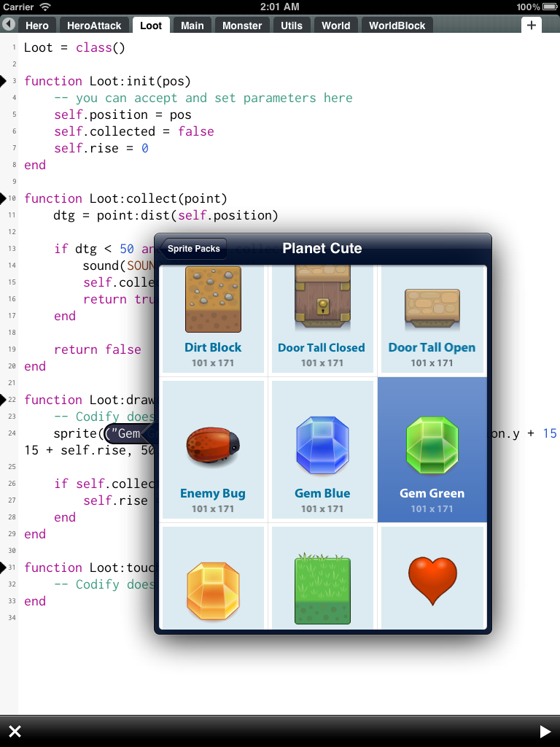Collapse the Loot:draw function marker at line 22
The width and height of the screenshot is (560, 747).
click(4, 400)
